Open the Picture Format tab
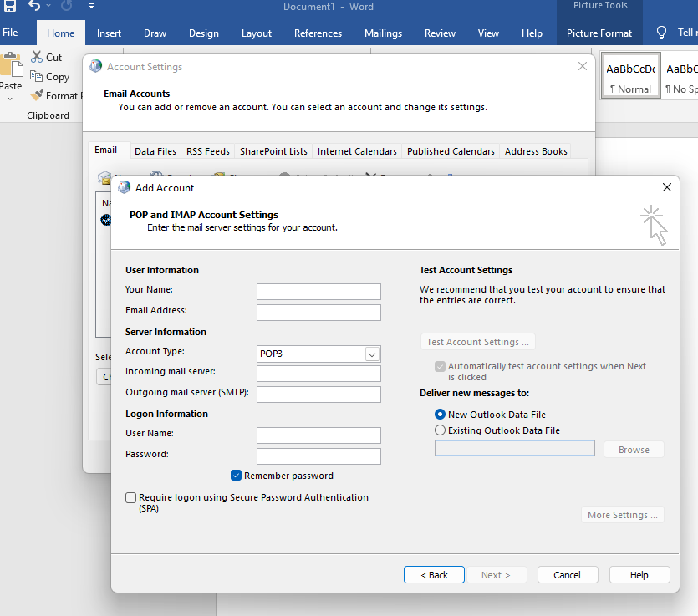The image size is (698, 616). tap(599, 33)
